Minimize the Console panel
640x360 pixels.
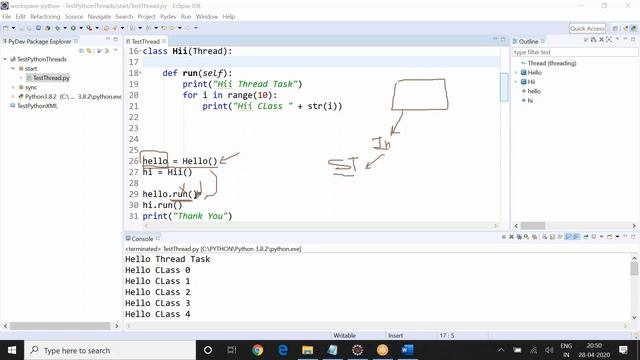pyautogui.click(x=625, y=236)
